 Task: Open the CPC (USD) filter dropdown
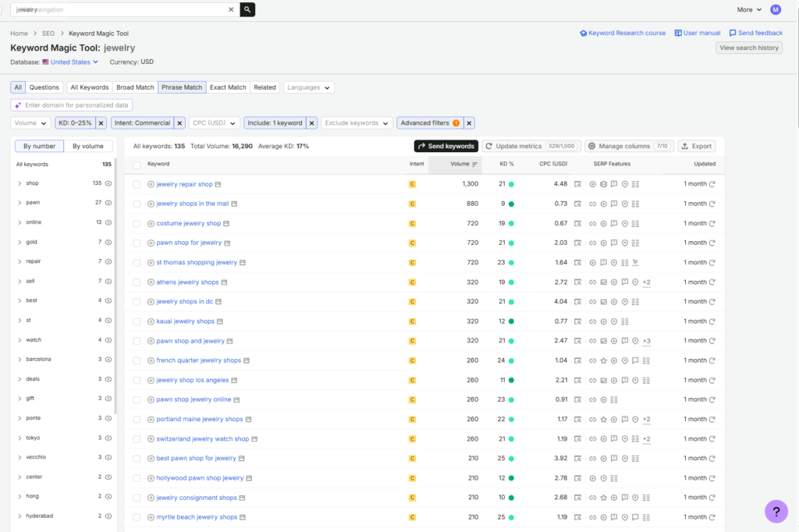click(214, 122)
